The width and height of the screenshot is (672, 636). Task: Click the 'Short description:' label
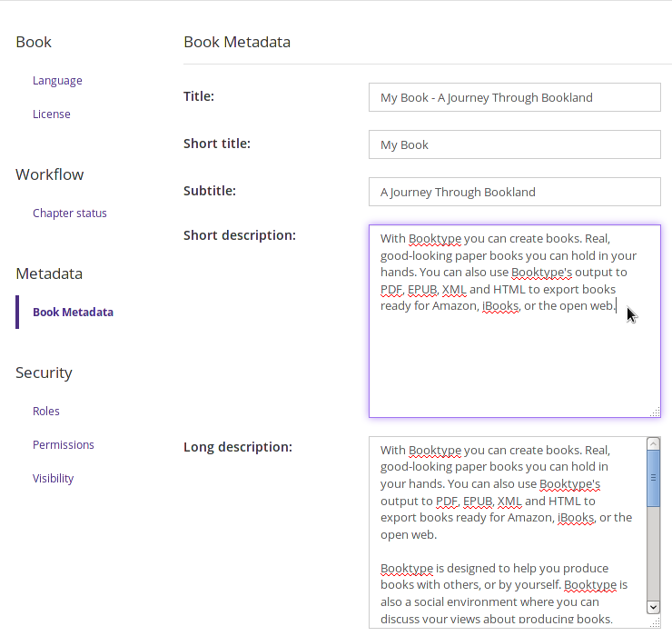(240, 235)
